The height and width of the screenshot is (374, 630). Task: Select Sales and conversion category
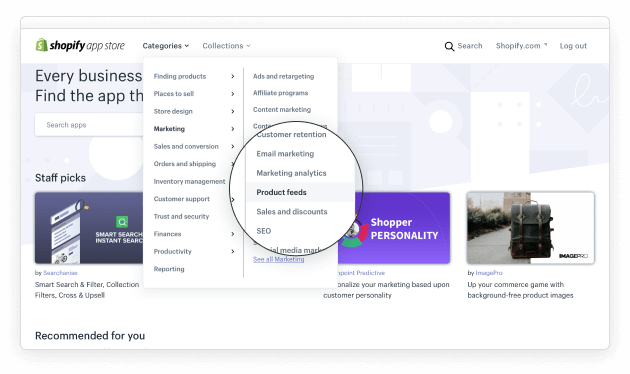tap(186, 146)
